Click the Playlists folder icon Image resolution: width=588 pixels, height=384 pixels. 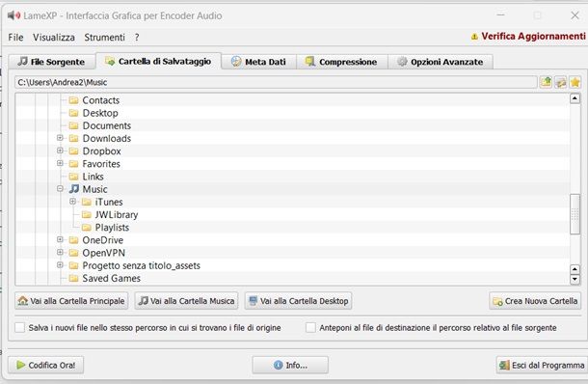tap(87, 228)
